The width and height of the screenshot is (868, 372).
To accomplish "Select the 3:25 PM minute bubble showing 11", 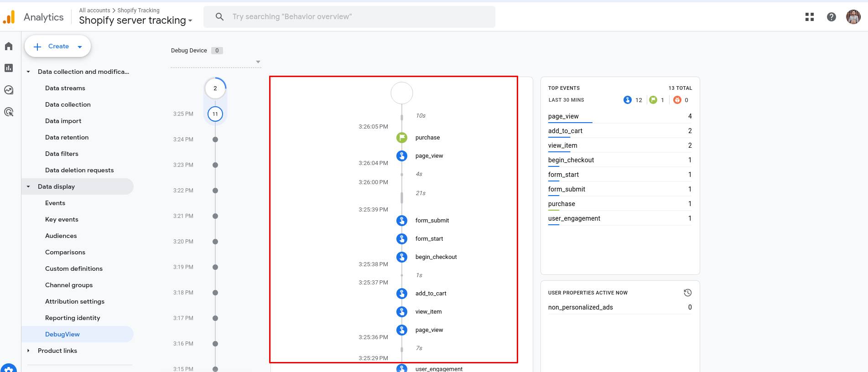I will pos(215,114).
